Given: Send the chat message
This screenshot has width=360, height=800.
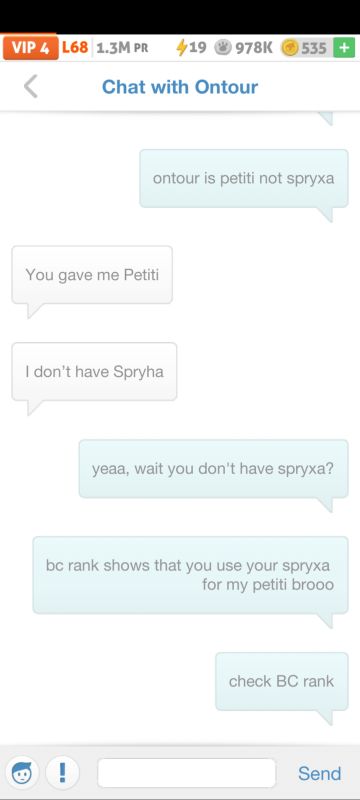Looking at the screenshot, I should [x=320, y=773].
